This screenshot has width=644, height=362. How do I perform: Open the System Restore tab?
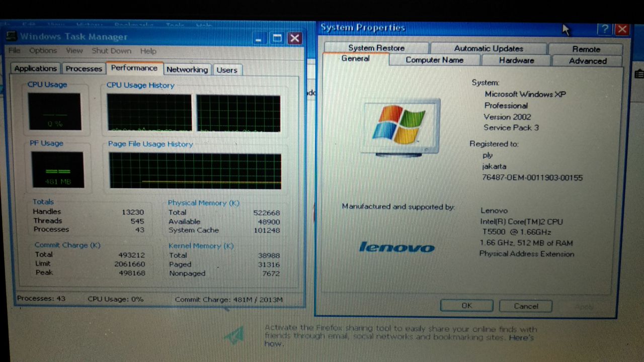click(376, 48)
